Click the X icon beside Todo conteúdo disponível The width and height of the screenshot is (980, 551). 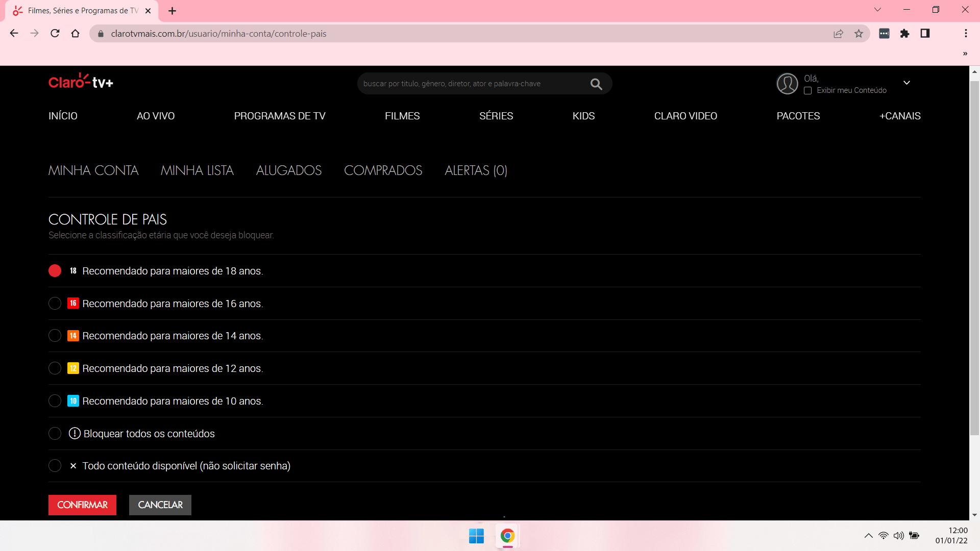pyautogui.click(x=73, y=466)
